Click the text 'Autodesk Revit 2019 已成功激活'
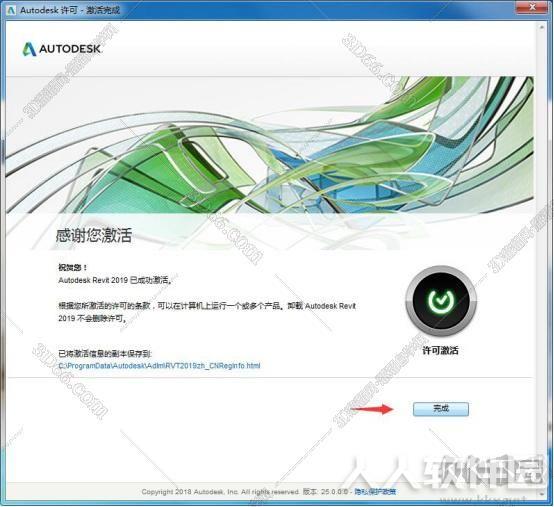This screenshot has height=507, width=554. [115, 281]
